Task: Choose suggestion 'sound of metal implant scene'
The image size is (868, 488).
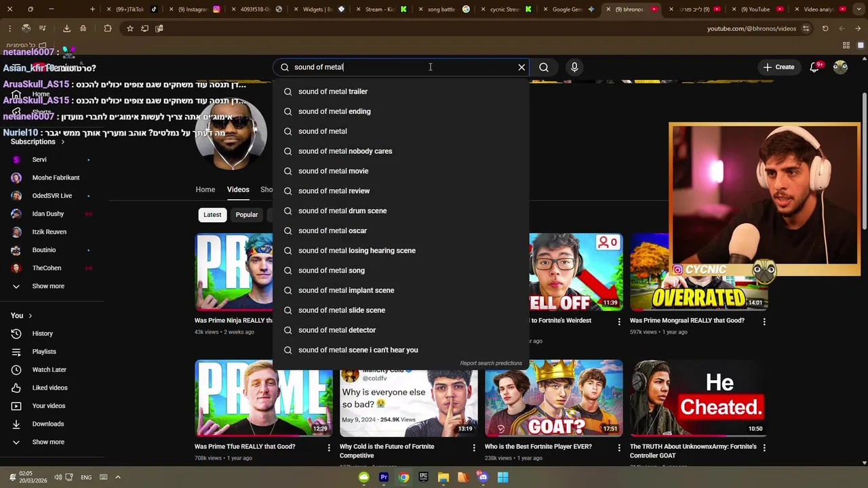Action: (x=401, y=290)
